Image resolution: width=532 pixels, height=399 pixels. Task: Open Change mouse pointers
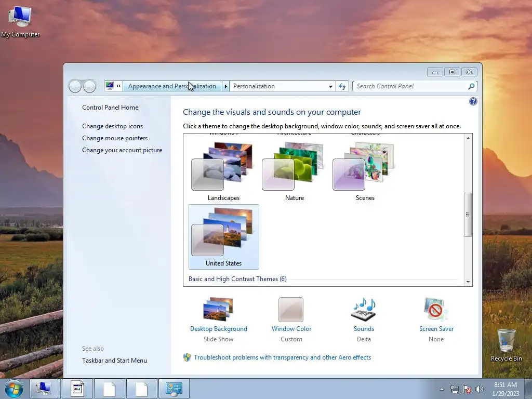(115, 138)
